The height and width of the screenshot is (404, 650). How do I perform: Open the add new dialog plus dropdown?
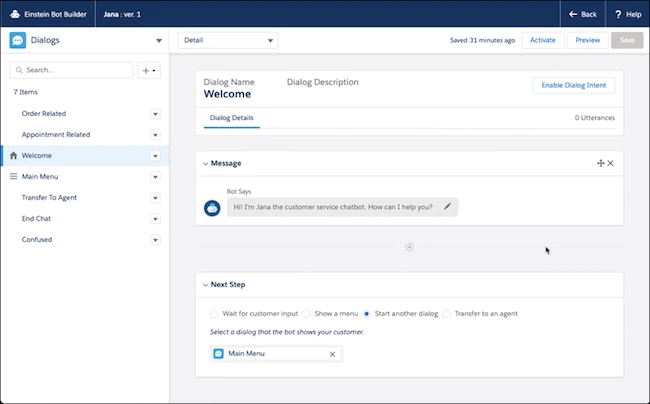(149, 70)
